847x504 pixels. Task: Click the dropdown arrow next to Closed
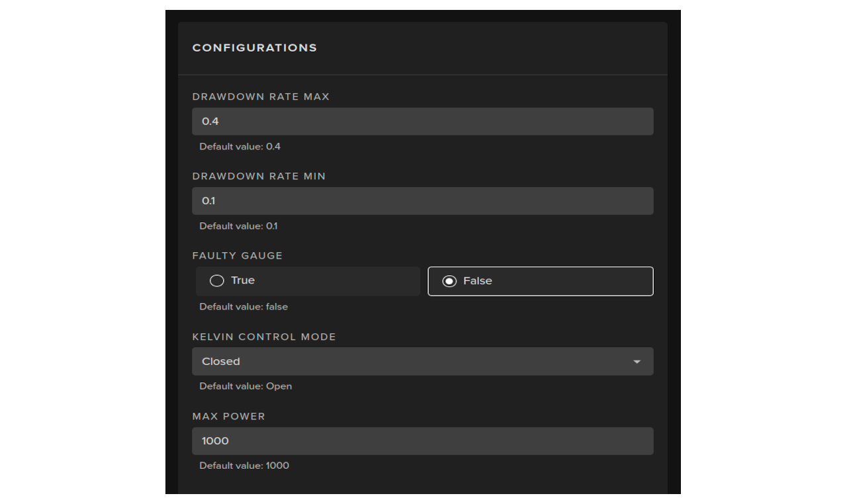(637, 362)
